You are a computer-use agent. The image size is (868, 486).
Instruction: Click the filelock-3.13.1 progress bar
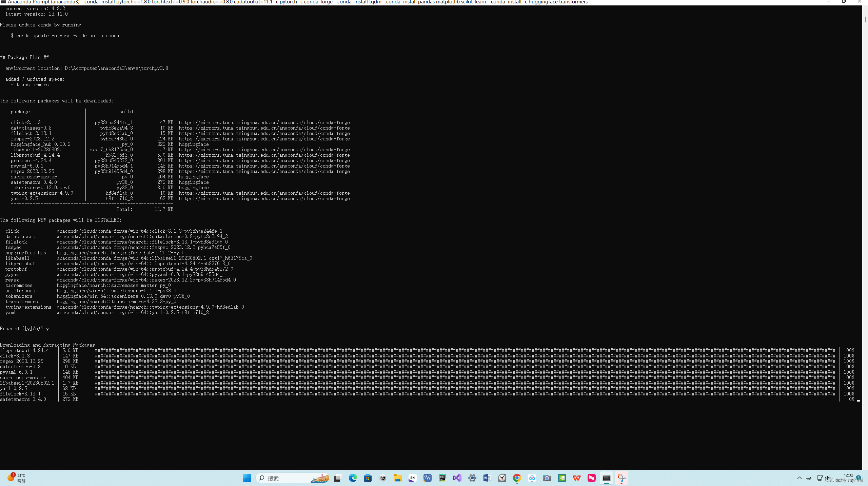tap(465, 394)
